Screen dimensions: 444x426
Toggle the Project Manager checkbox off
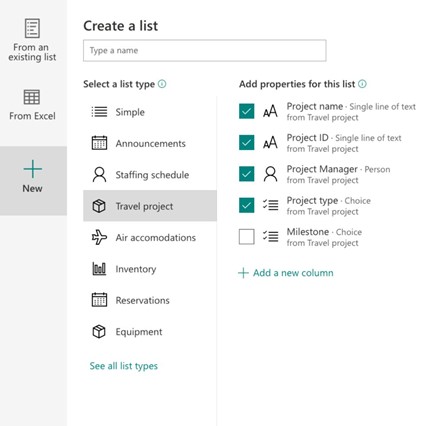[x=247, y=174]
